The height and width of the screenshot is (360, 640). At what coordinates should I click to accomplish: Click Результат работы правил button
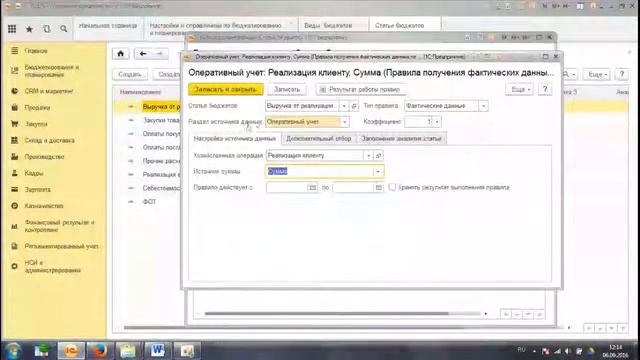360,89
